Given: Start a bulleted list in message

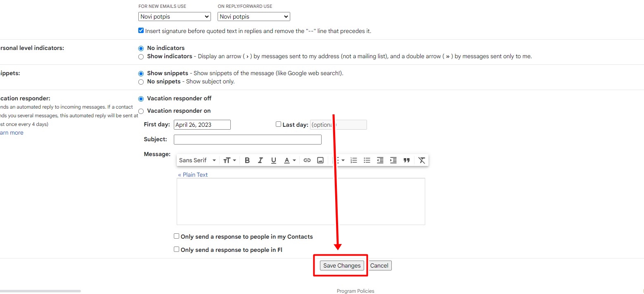Looking at the screenshot, I should [x=367, y=160].
